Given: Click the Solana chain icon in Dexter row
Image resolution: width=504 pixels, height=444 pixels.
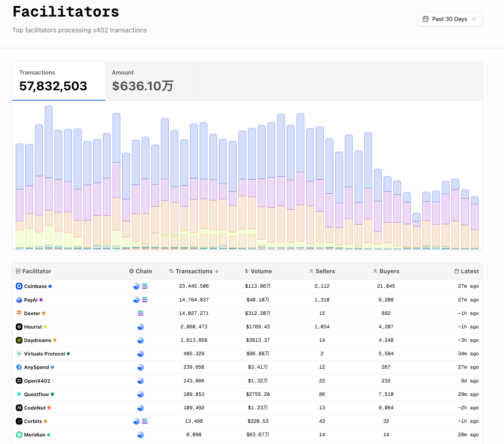Looking at the screenshot, I should (140, 313).
